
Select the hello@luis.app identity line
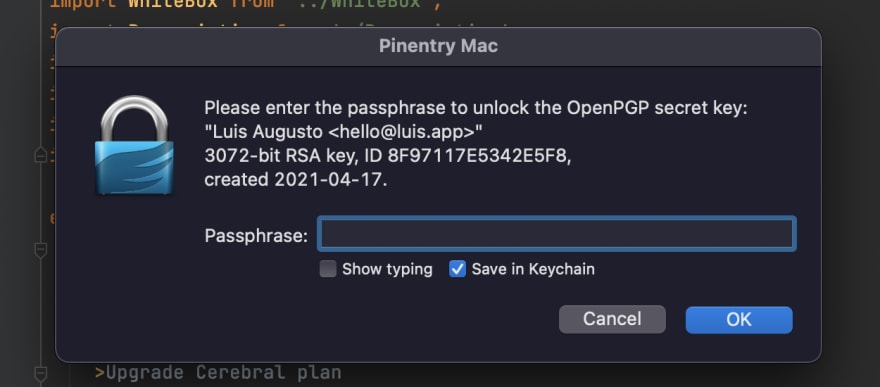[343, 132]
